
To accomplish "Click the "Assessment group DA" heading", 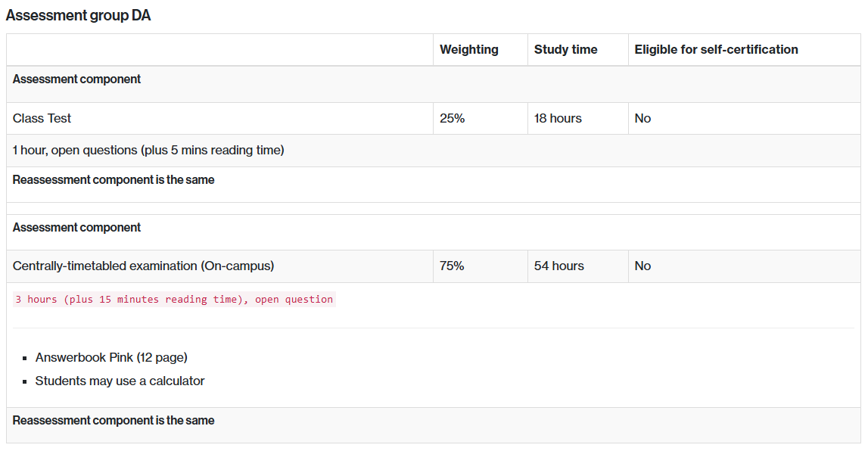I will click(78, 16).
